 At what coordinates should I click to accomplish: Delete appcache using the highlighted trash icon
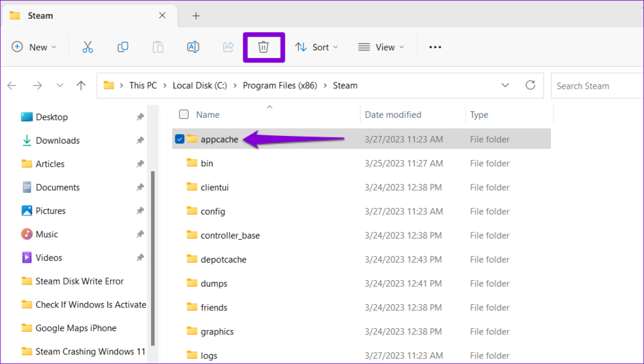tap(264, 47)
